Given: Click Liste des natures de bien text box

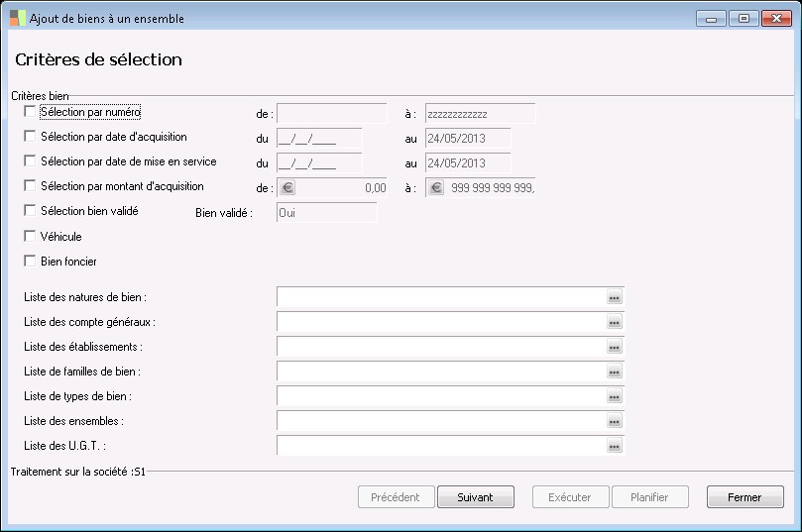Looking at the screenshot, I should (442, 297).
